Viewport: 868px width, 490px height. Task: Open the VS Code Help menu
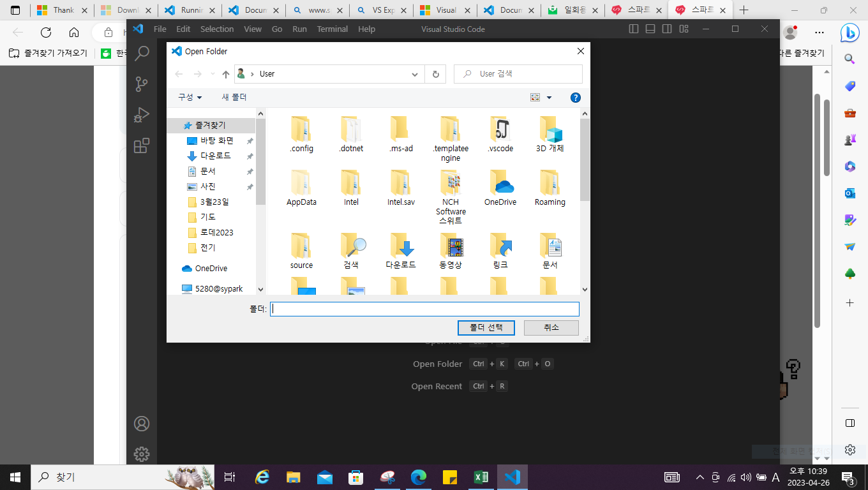366,29
